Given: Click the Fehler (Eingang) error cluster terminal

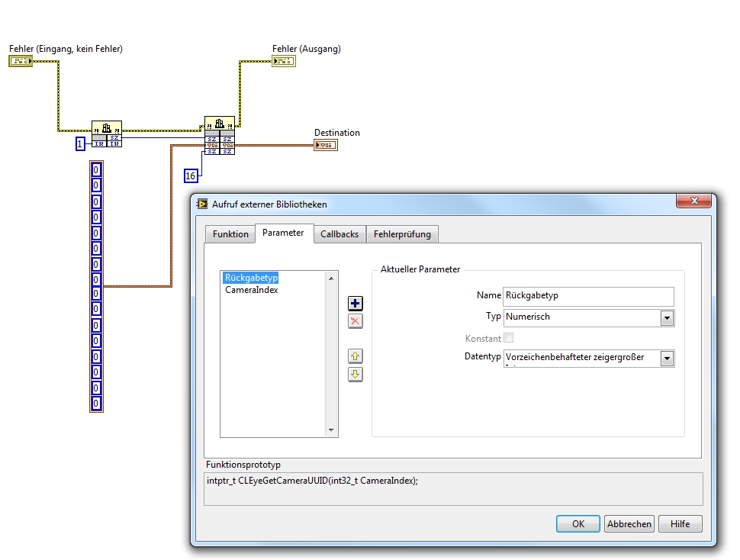Looking at the screenshot, I should pyautogui.click(x=21, y=61).
